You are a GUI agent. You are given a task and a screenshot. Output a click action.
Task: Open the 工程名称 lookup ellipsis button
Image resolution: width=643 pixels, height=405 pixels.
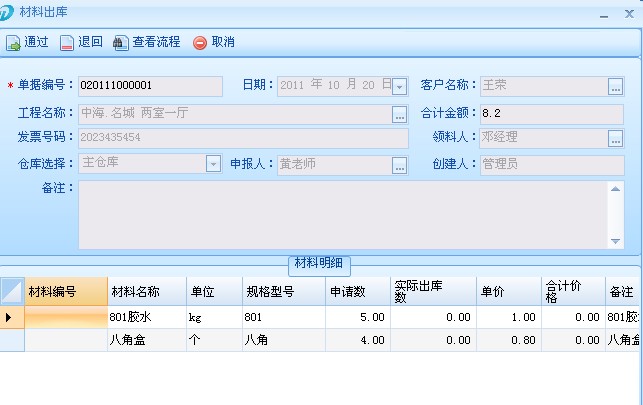399,113
